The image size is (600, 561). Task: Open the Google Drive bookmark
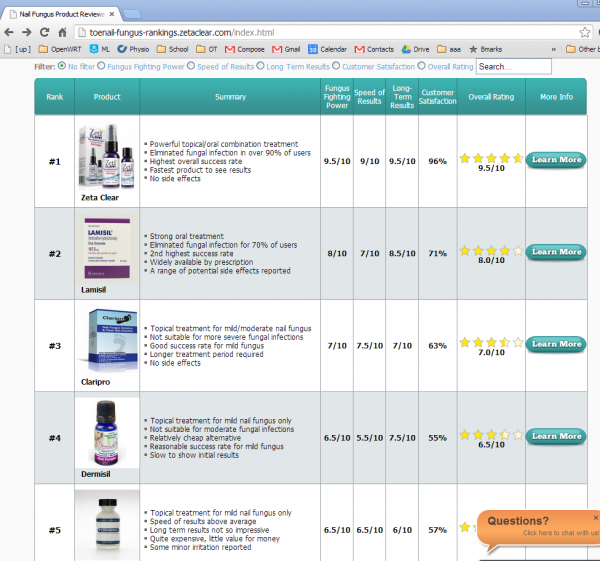tap(415, 49)
